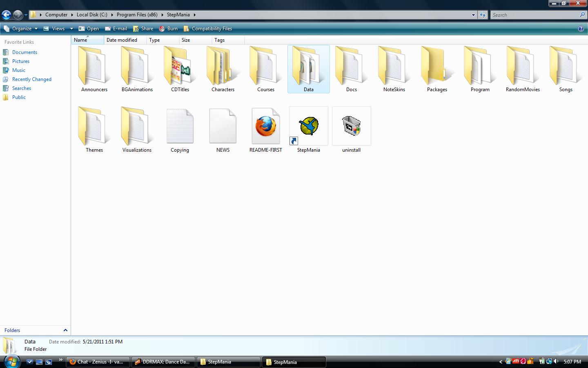This screenshot has width=588, height=368.
Task: Go to Local Disk (C:) breadcrumb
Action: click(x=92, y=15)
